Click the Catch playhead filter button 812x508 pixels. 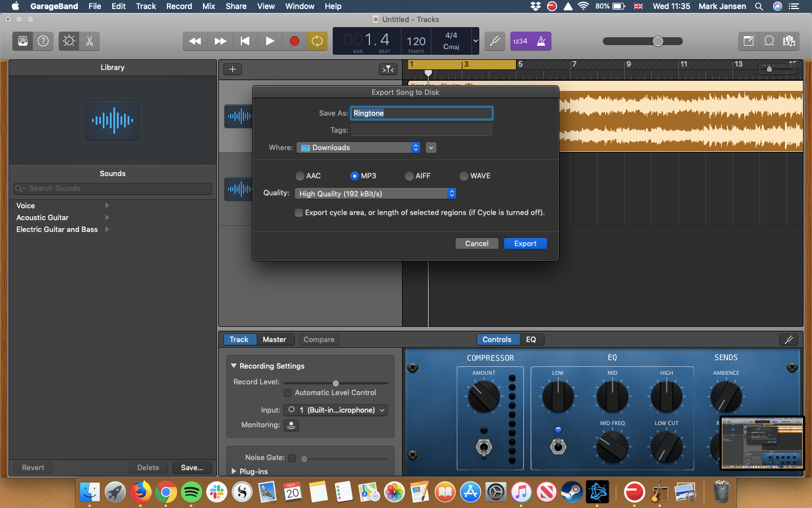[388, 69]
